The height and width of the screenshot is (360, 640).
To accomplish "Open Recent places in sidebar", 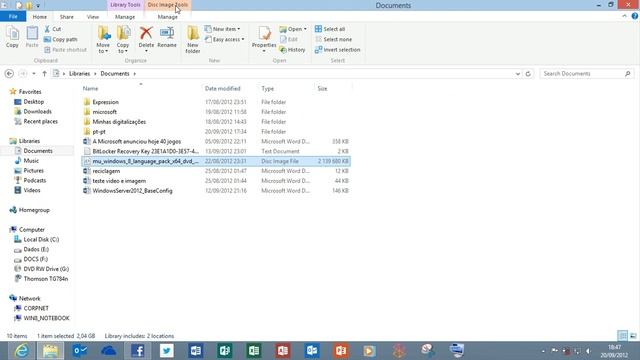I will pos(40,121).
